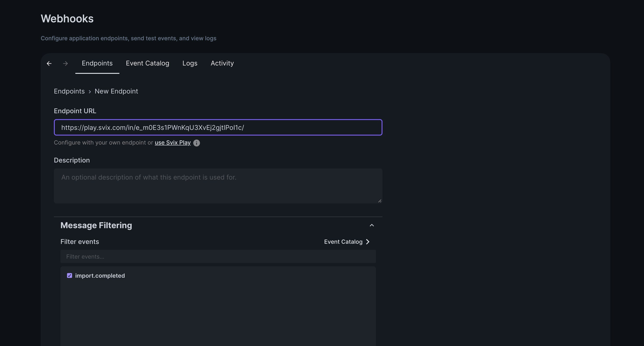Screen dimensions: 644x346
Task: Click the forward navigation arrow
Action: coord(65,63)
